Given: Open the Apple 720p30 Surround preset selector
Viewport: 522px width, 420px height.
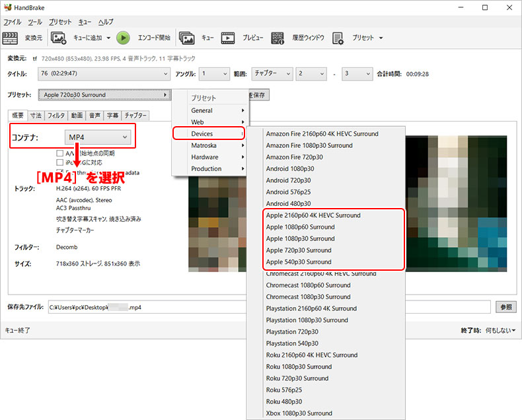Looking at the screenshot, I should [x=104, y=95].
